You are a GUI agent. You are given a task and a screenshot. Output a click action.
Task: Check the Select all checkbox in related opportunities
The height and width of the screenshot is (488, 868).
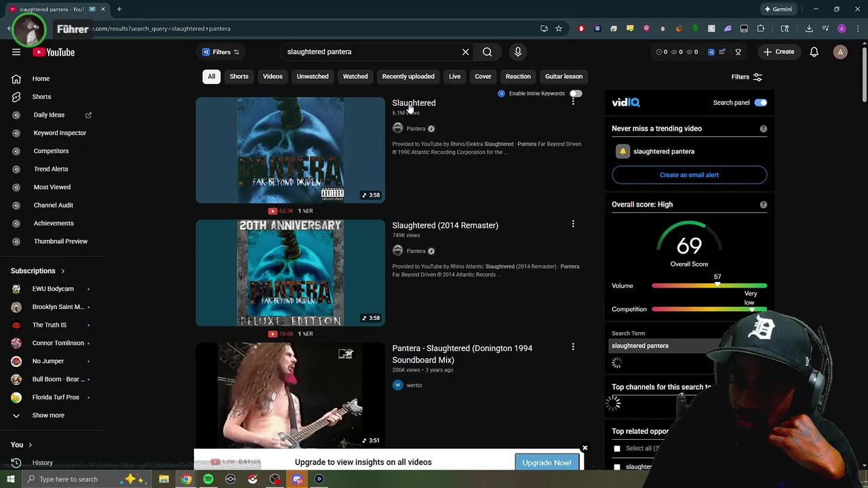(617, 449)
